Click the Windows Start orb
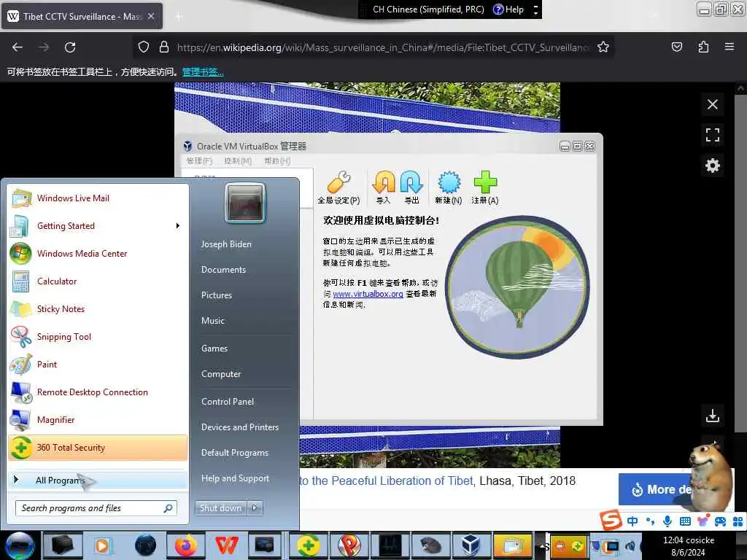Image resolution: width=747 pixels, height=560 pixels. 20,545
